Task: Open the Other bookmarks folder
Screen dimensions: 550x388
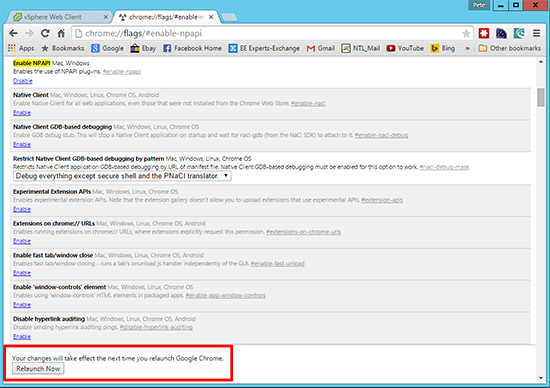Action: (x=510, y=48)
